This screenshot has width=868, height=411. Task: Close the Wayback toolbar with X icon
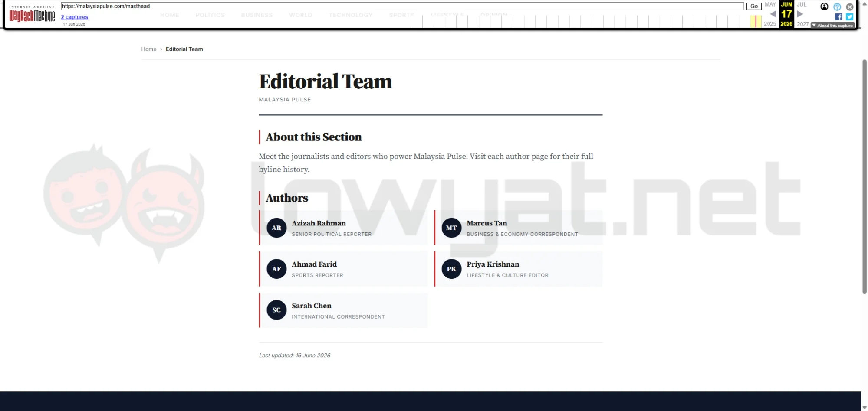pyautogui.click(x=850, y=7)
